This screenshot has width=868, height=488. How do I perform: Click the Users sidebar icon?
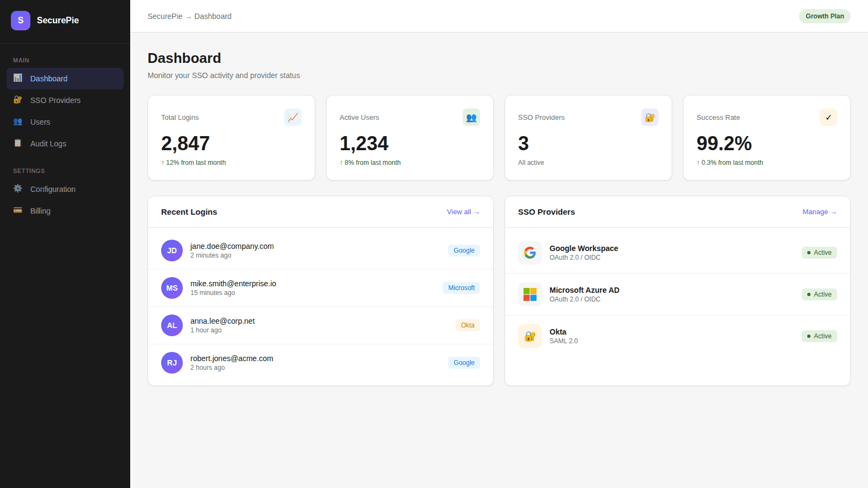[17, 121]
